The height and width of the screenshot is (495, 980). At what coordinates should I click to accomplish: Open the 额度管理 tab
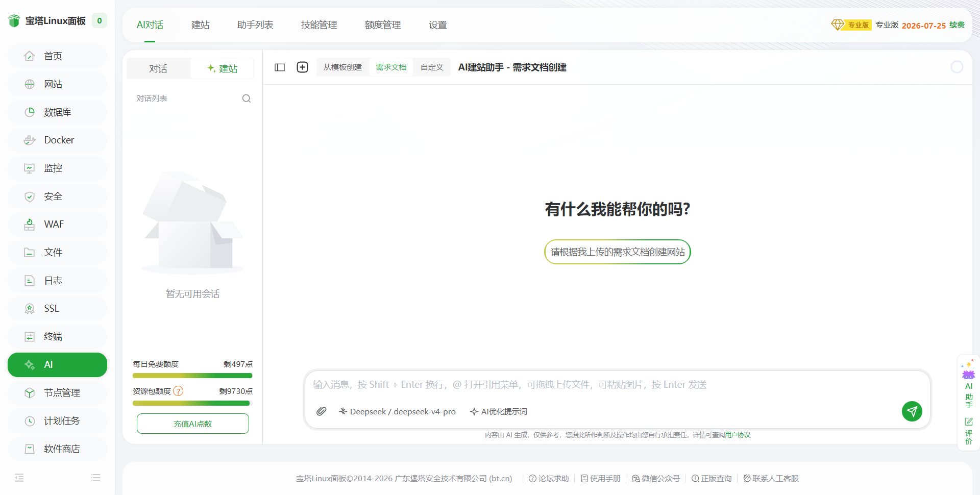coord(383,25)
